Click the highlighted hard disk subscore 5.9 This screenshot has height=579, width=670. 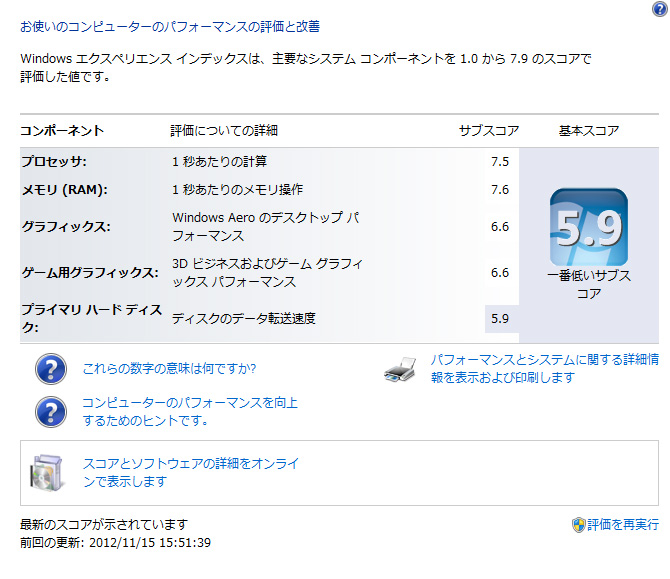500,319
